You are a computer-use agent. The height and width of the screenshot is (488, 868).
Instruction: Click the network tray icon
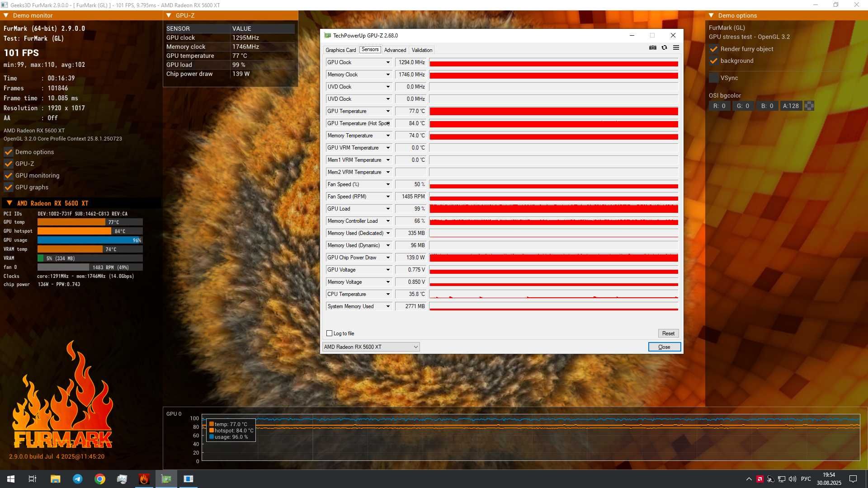[x=782, y=479]
